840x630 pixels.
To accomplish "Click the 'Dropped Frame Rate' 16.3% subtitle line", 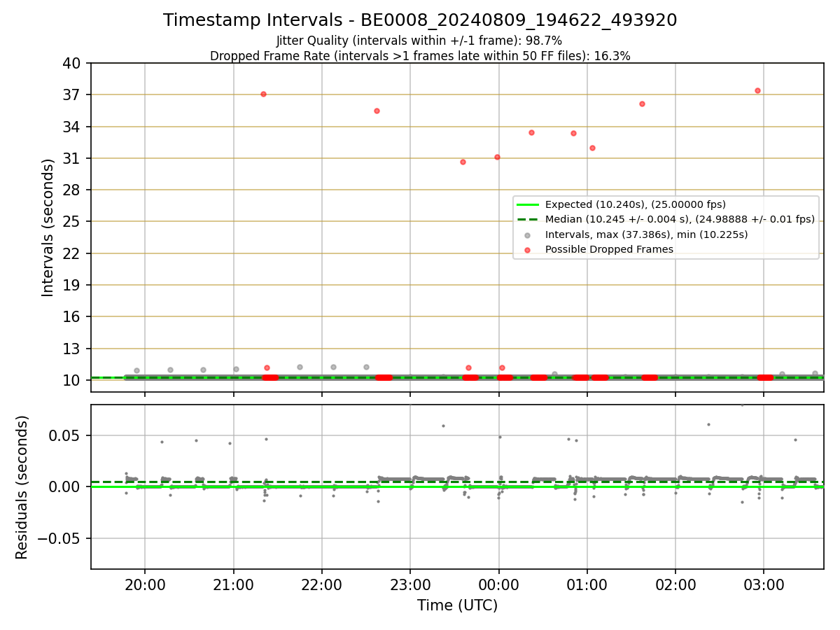I will [420, 56].
